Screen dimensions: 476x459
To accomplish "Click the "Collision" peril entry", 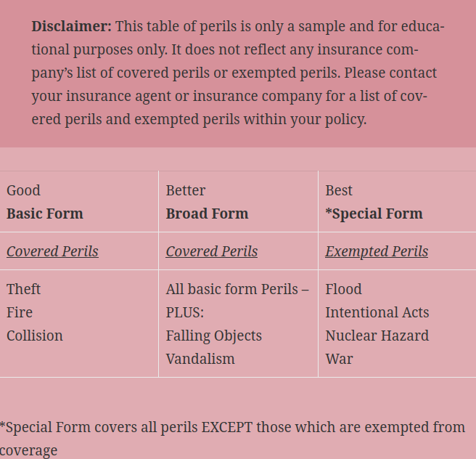I will coord(35,336).
